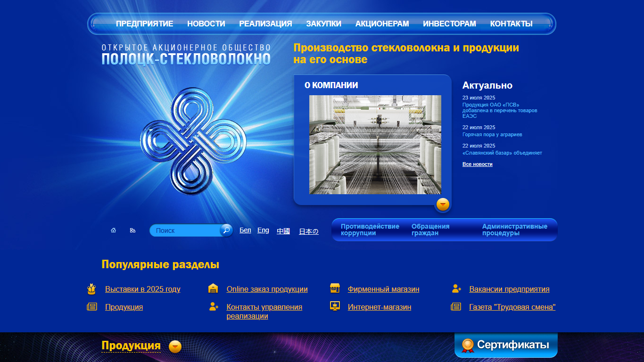This screenshot has width=644, height=362.
Task: Click the storefront icon beside Фирменный магазин
Action: point(335,288)
